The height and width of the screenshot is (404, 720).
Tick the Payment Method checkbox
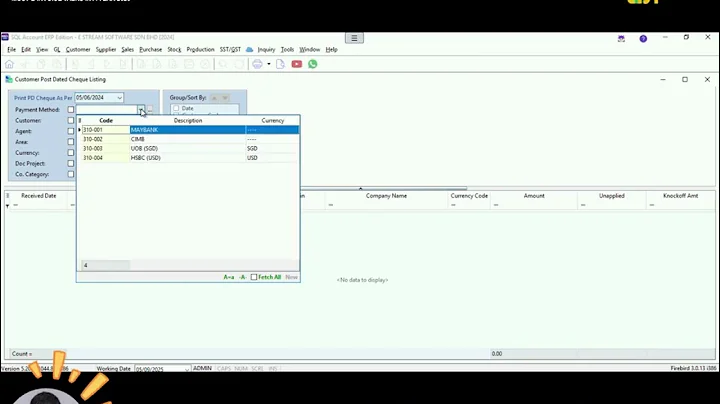pyautogui.click(x=71, y=110)
